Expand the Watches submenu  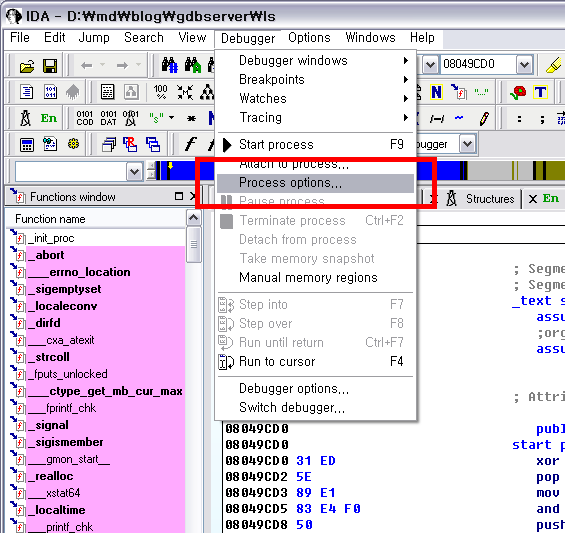[x=315, y=98]
